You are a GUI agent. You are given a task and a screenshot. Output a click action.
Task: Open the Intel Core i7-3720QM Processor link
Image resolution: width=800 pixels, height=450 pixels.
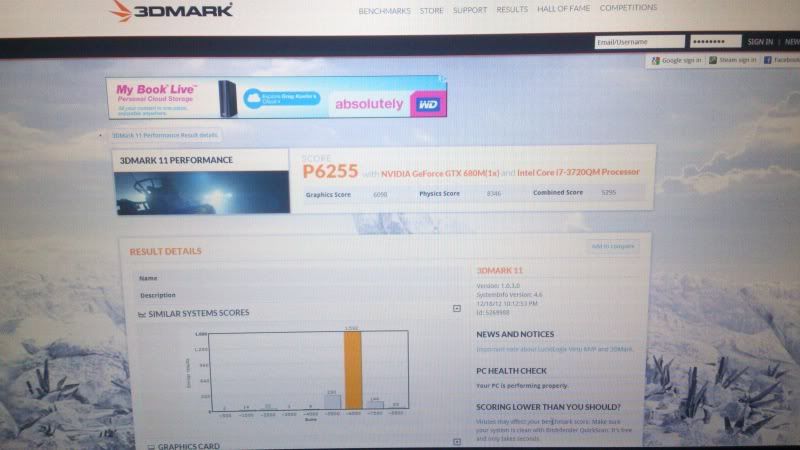tap(578, 172)
